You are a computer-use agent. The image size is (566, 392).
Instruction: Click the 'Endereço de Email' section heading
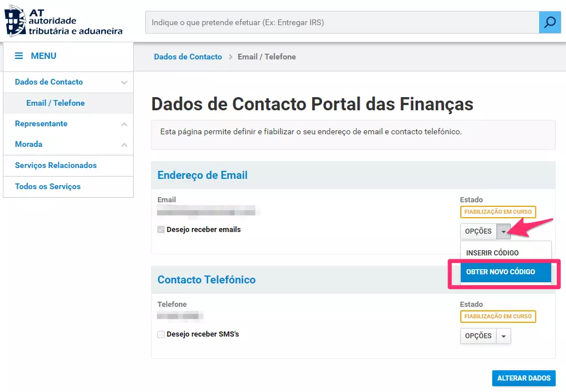tap(202, 175)
